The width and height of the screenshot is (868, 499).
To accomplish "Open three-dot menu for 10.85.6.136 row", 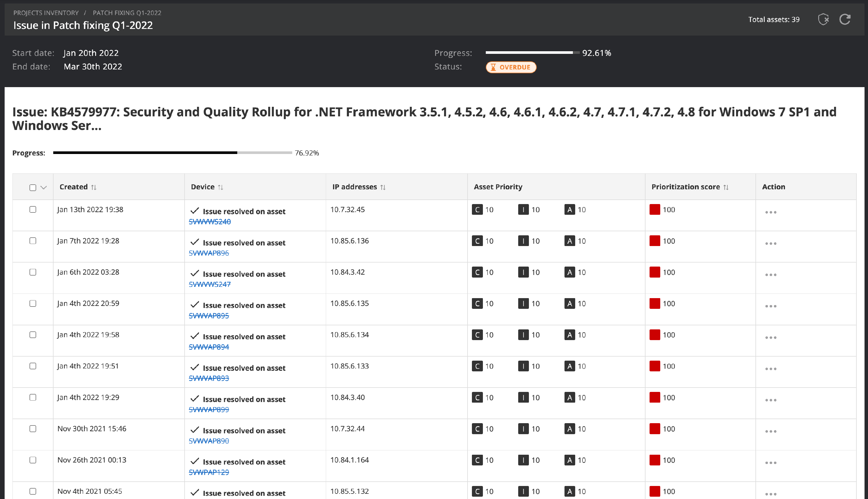I will coord(770,243).
